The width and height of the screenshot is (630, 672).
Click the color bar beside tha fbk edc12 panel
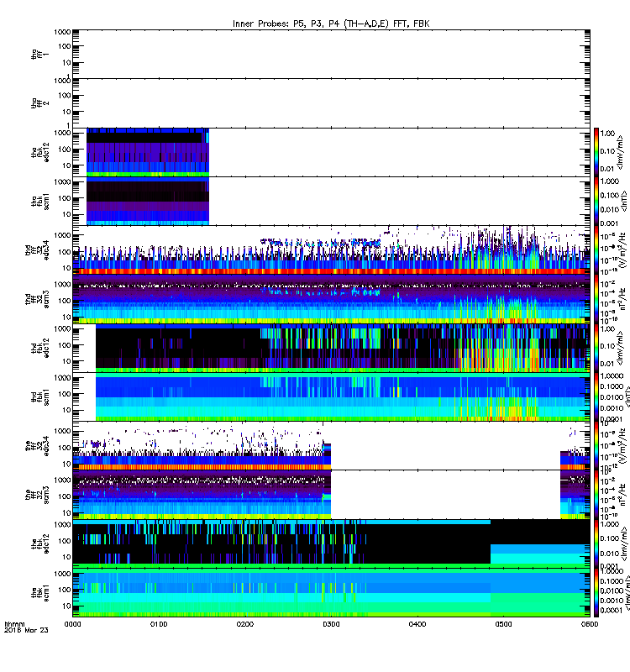coord(596,152)
